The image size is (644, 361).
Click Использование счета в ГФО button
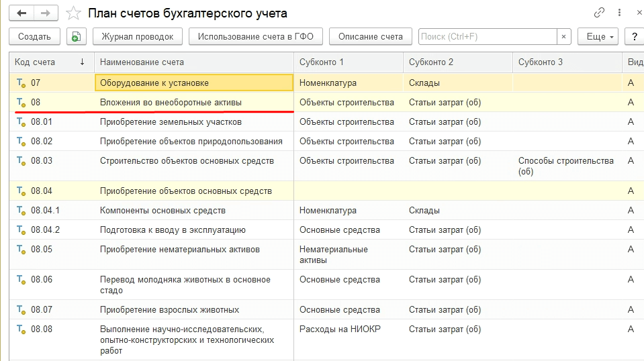255,37
